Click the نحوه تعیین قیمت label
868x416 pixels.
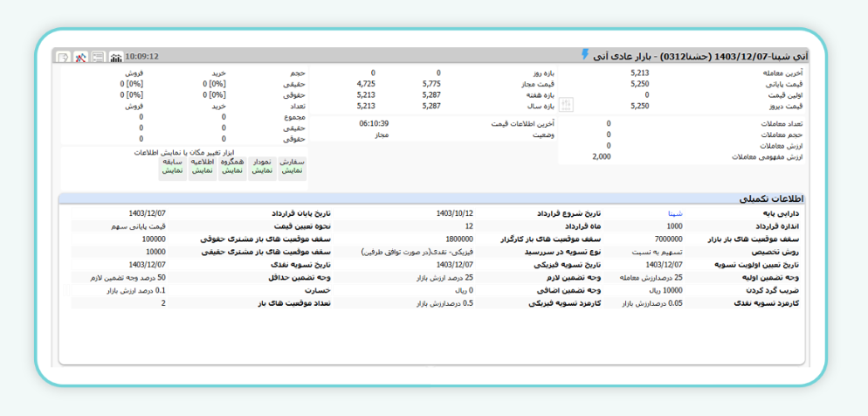pyautogui.click(x=302, y=226)
